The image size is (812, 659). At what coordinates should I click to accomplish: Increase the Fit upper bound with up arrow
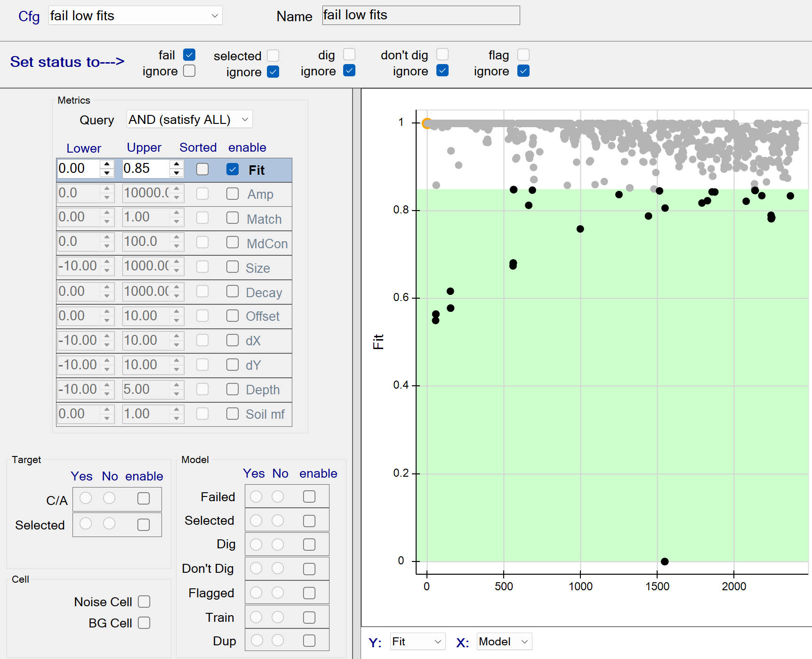tap(177, 164)
